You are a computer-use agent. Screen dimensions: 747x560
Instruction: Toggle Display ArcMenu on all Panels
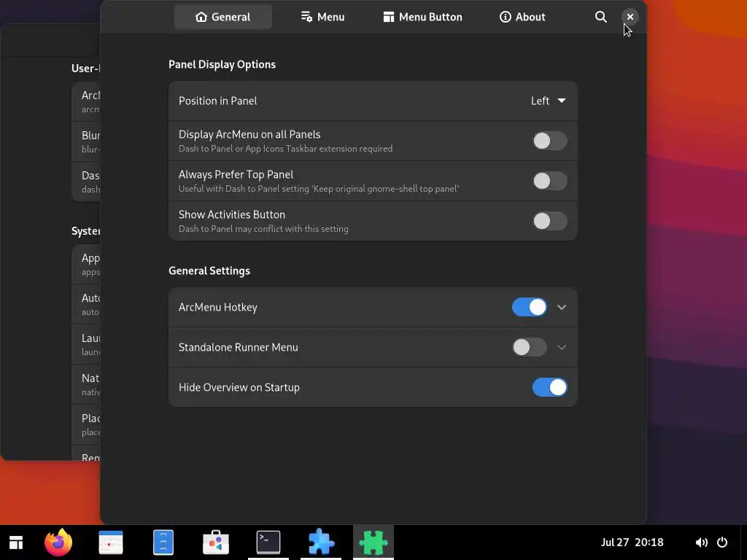550,141
